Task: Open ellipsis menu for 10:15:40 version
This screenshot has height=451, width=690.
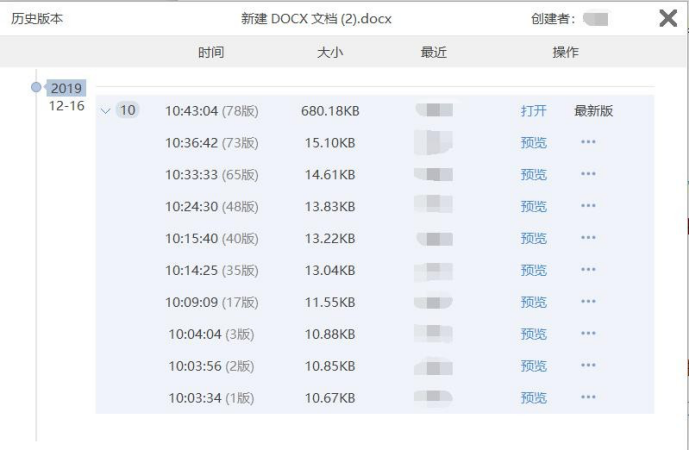Action: click(x=588, y=239)
